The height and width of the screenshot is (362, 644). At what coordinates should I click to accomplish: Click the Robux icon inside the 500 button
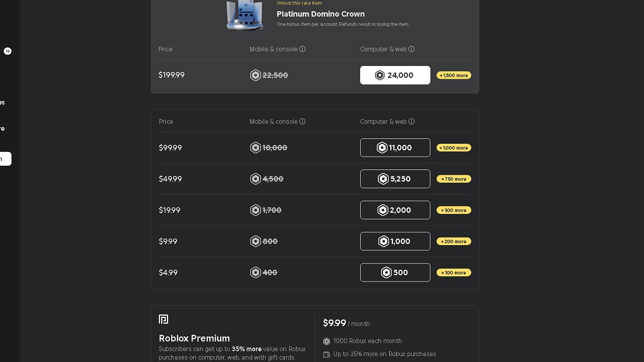pos(387,272)
